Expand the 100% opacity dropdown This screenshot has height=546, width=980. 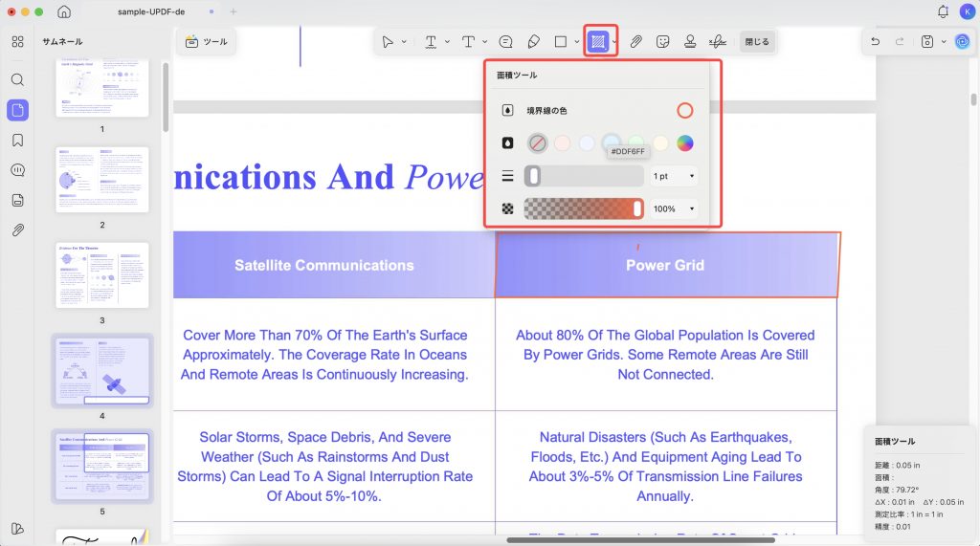675,208
